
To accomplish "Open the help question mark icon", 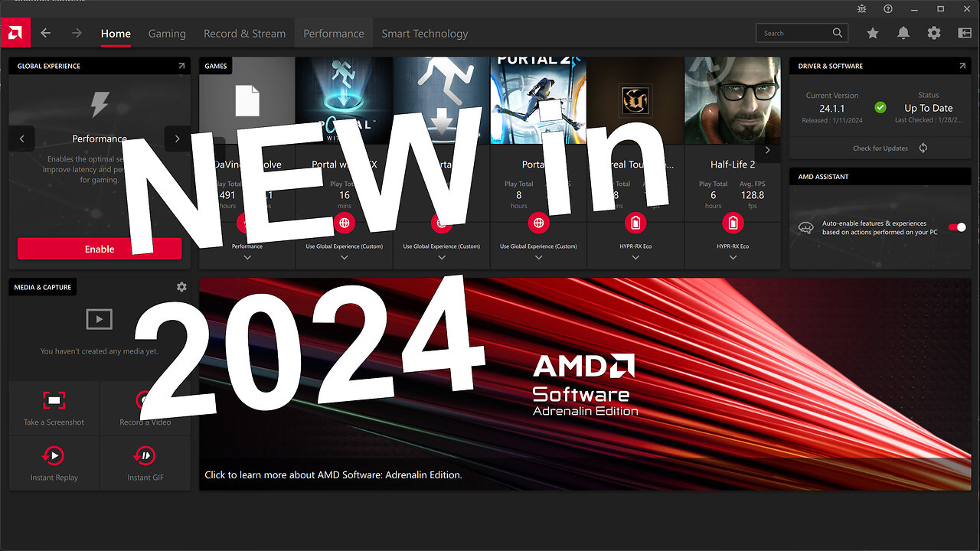I will point(887,8).
